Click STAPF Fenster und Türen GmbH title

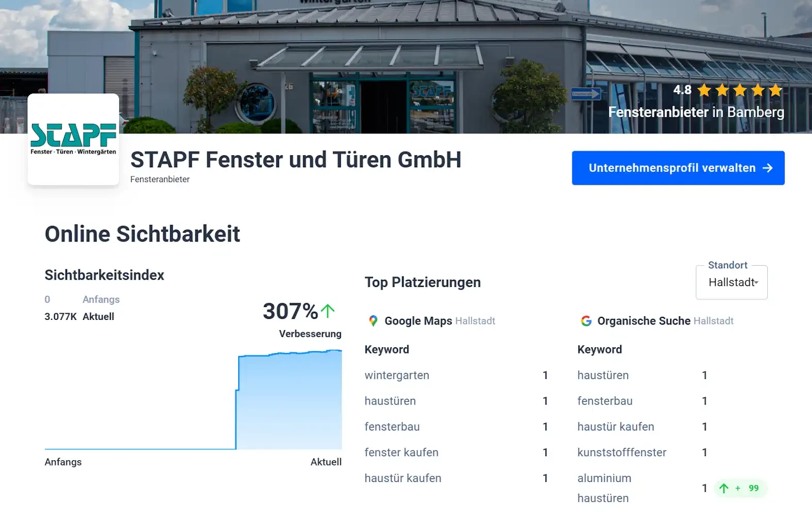(296, 159)
